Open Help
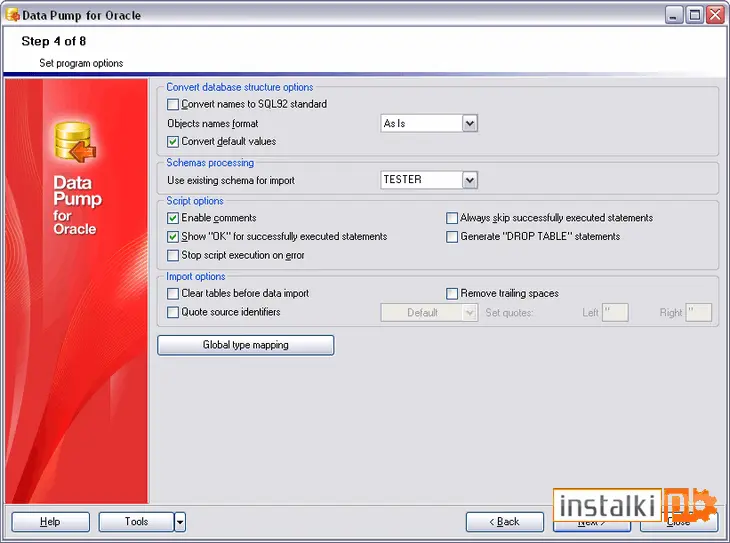Image resolution: width=730 pixels, height=543 pixels. [x=50, y=522]
